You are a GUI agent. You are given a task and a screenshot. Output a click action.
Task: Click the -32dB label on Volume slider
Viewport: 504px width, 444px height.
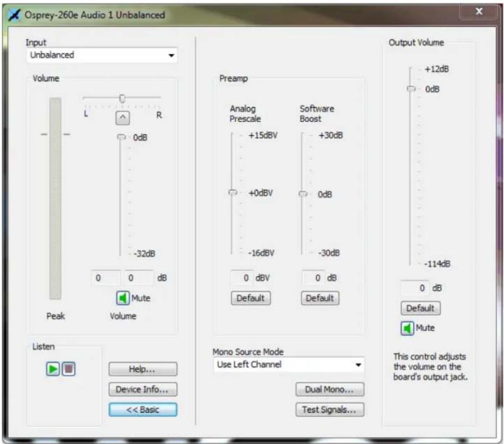tap(145, 254)
